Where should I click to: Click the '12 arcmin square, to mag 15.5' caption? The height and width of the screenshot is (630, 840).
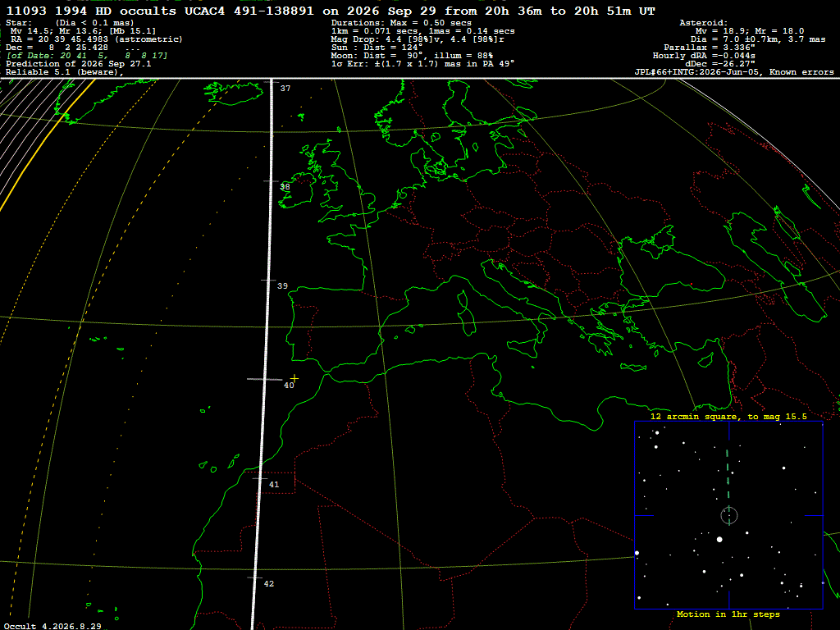pos(728,416)
